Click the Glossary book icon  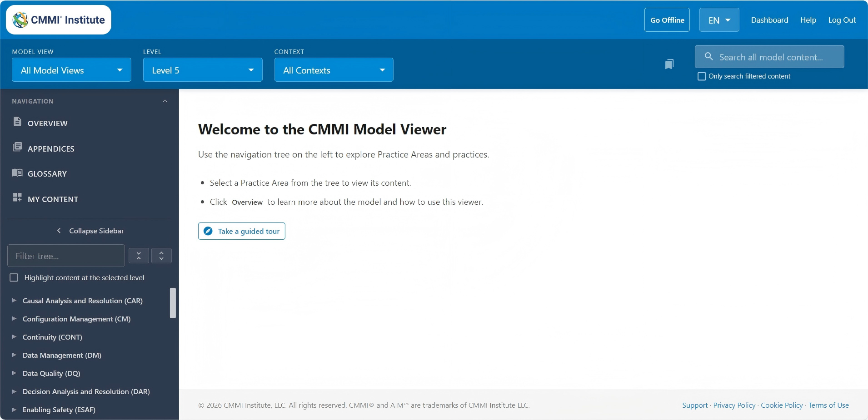17,173
